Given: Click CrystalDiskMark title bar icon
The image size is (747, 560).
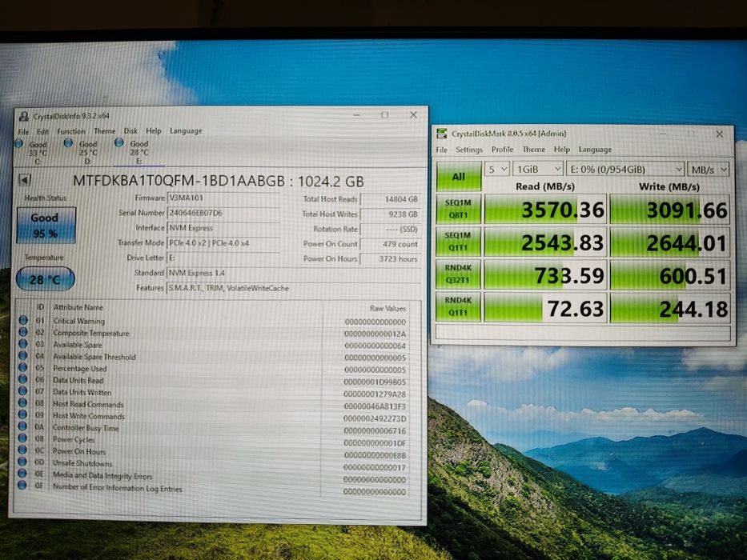Looking at the screenshot, I should click(x=442, y=134).
